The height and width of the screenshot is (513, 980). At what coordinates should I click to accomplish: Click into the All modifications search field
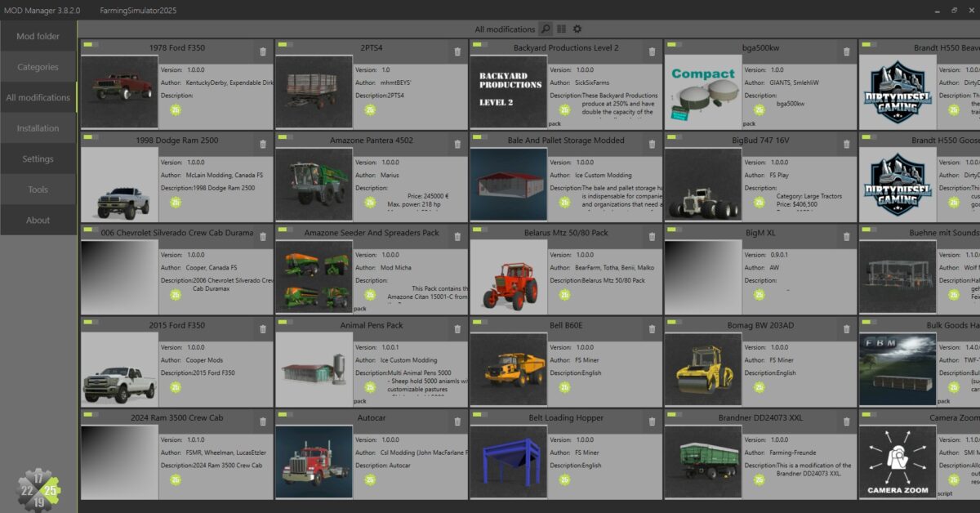506,29
